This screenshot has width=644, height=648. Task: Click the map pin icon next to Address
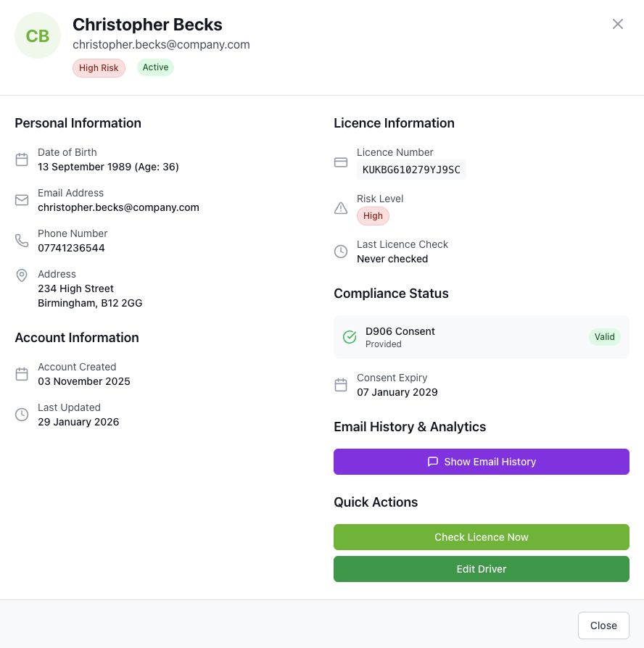(x=22, y=275)
